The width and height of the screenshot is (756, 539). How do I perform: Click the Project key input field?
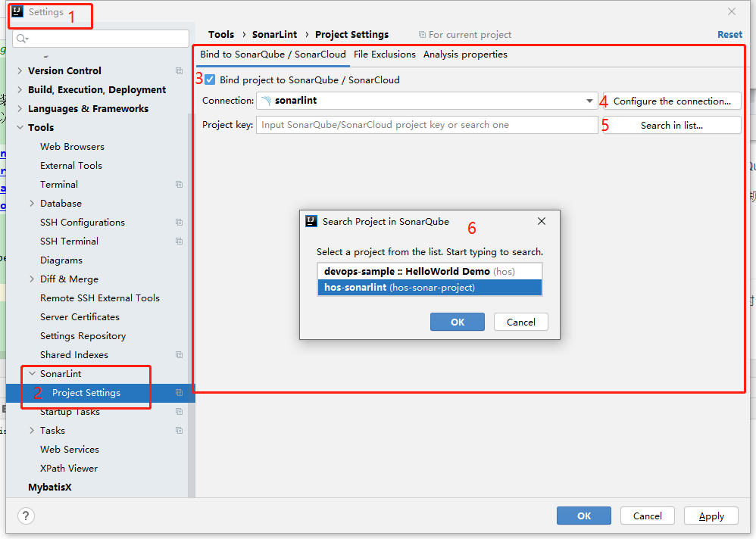pos(426,125)
